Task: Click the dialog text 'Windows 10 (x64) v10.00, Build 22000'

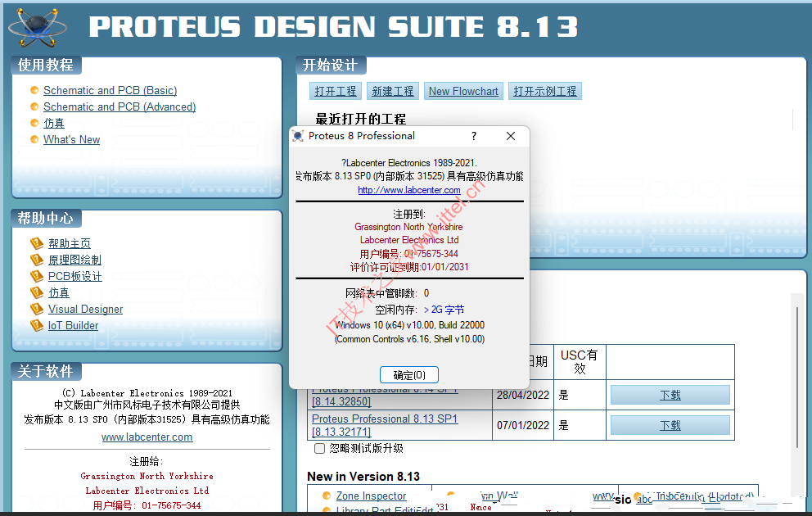Action: [x=409, y=325]
